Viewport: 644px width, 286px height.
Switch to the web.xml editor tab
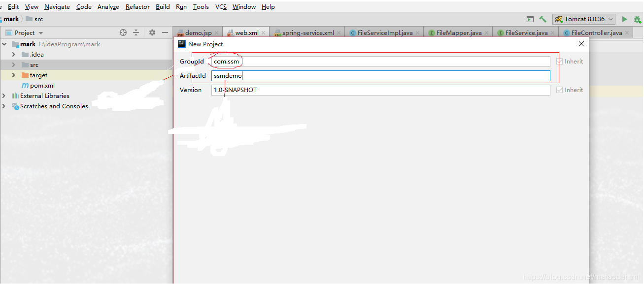(247, 33)
